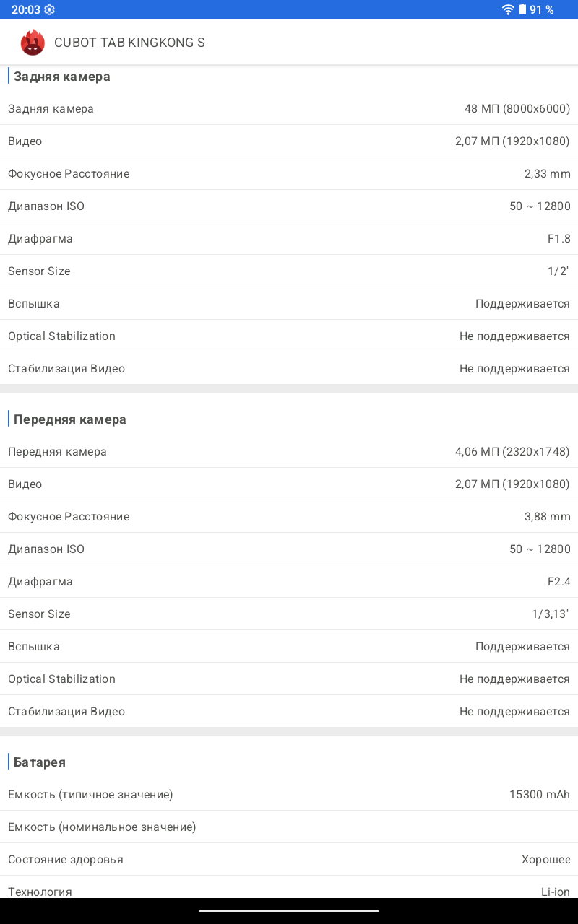Select the Задняя камера section header

tap(61, 77)
